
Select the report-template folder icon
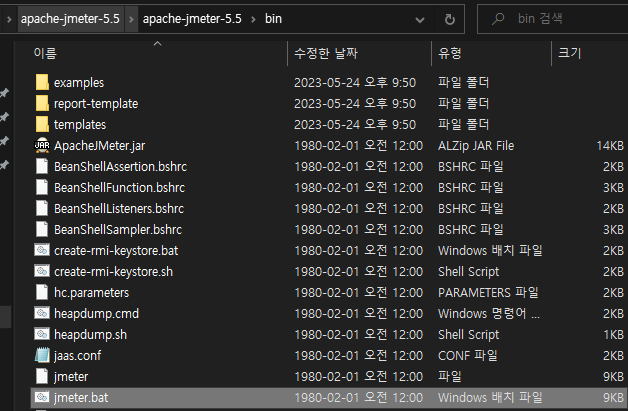coord(42,103)
